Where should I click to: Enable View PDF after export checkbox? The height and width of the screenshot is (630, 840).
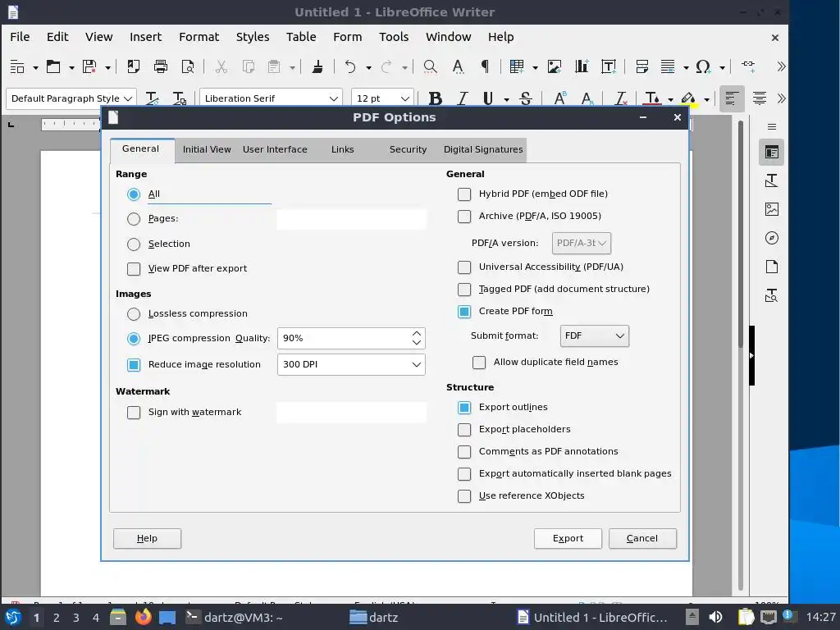pos(134,269)
